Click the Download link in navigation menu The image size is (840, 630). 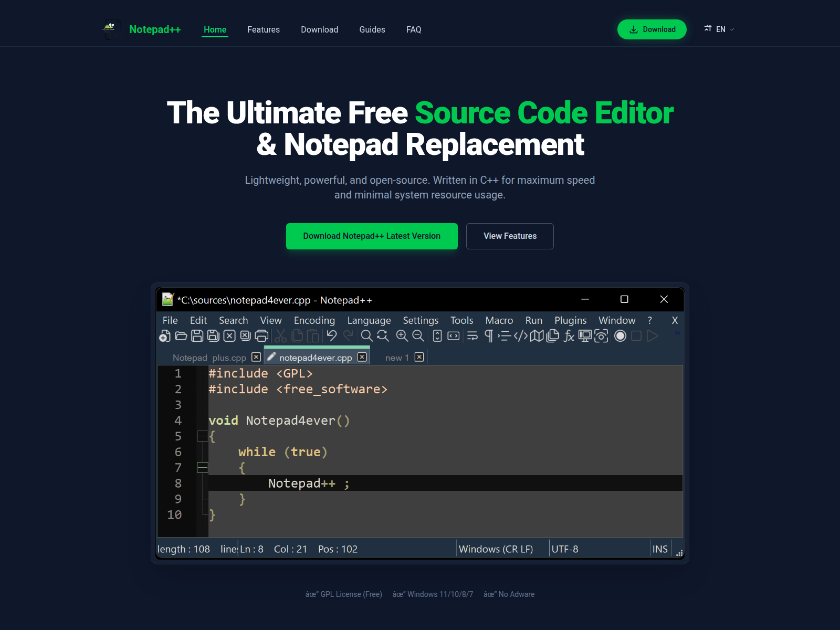point(320,29)
